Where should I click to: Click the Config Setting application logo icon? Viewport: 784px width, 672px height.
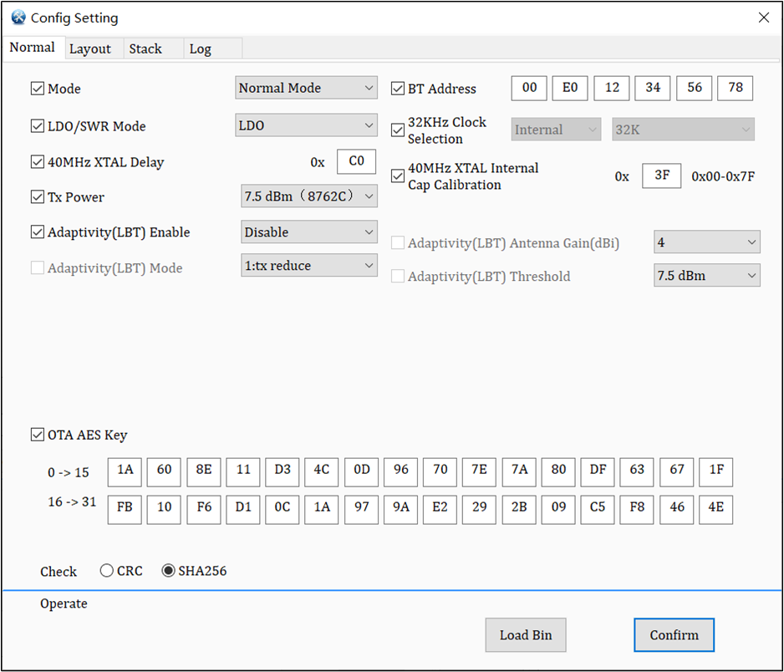click(18, 17)
